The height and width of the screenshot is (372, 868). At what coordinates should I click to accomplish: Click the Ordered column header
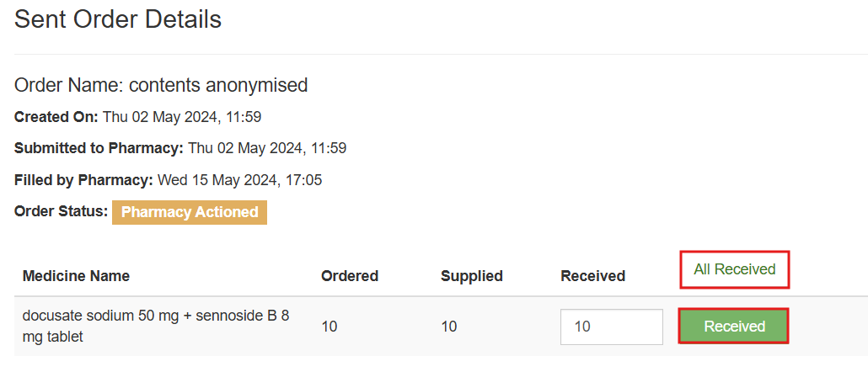pyautogui.click(x=350, y=276)
